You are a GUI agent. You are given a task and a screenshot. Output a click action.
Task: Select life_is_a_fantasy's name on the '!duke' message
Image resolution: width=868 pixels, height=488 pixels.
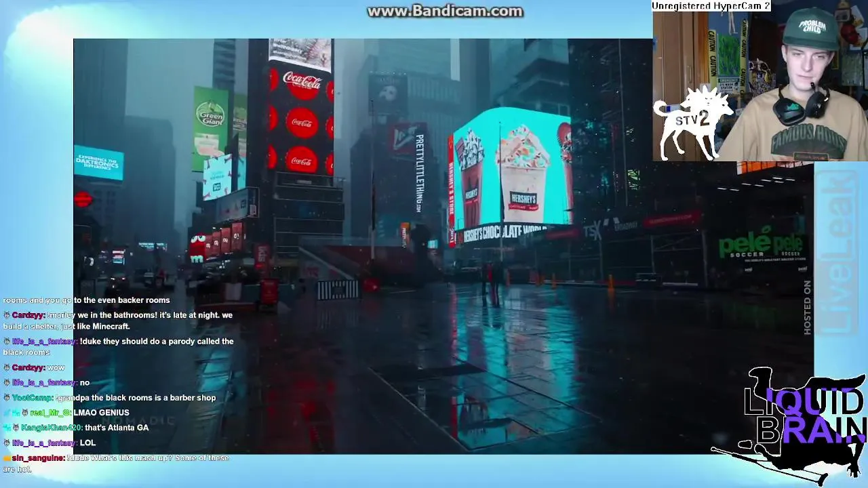(x=44, y=342)
